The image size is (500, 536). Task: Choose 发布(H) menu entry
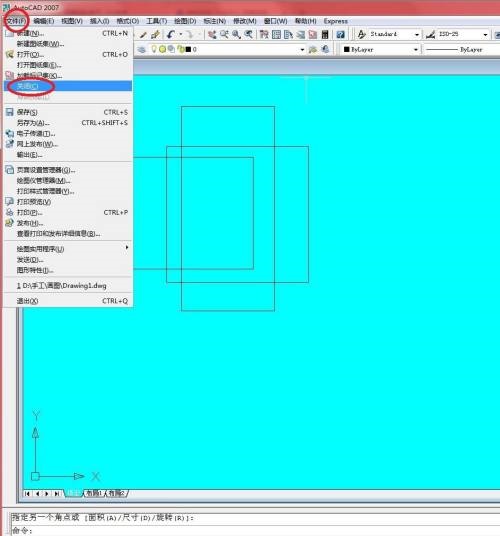click(x=68, y=223)
